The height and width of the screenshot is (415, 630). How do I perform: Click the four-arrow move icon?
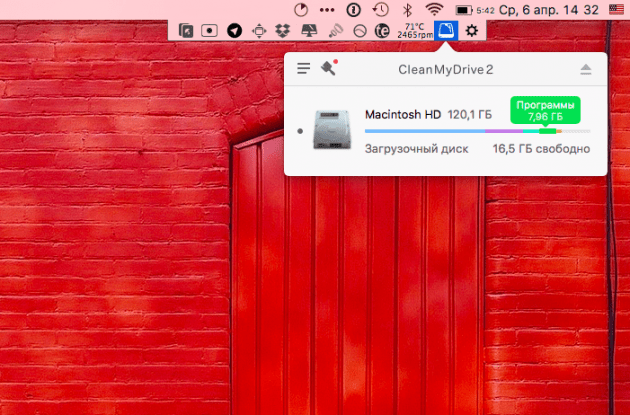(259, 31)
